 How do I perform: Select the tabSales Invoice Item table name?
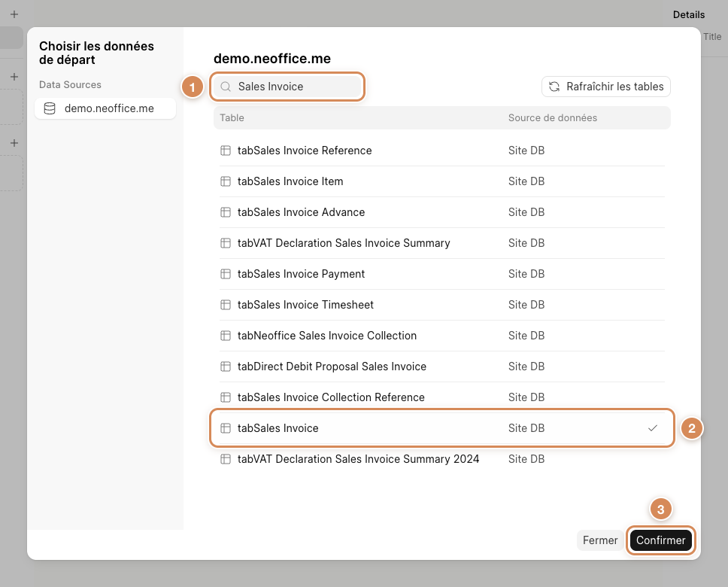(x=290, y=181)
